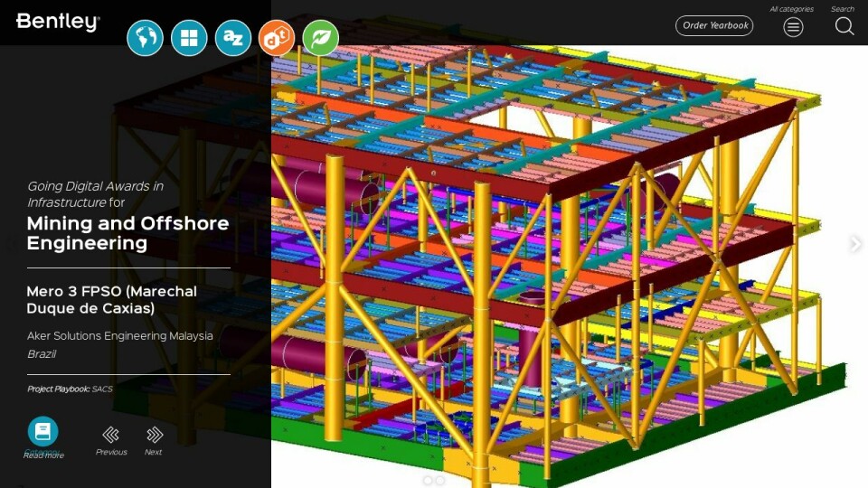Open the A-Z alphabetical index icon
The height and width of the screenshot is (488, 868).
click(233, 38)
